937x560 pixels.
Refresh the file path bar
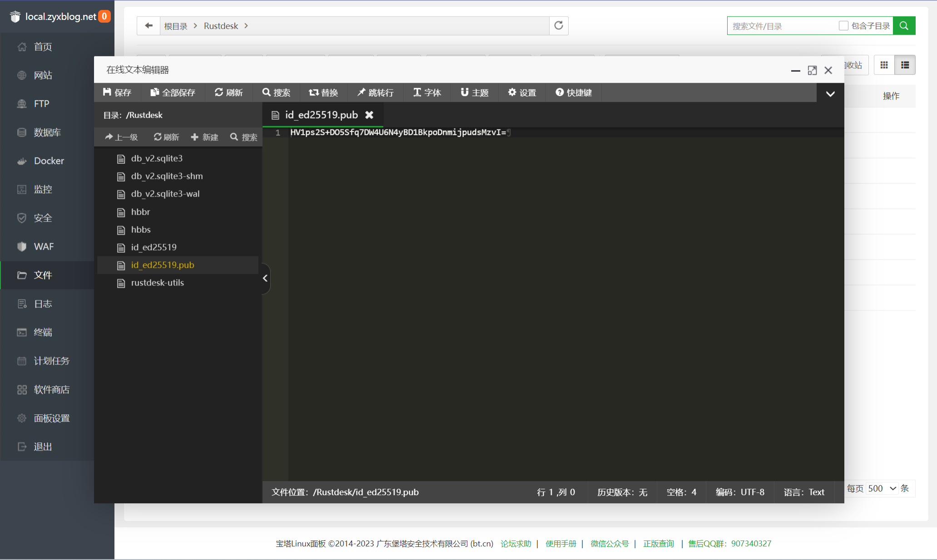point(559,26)
